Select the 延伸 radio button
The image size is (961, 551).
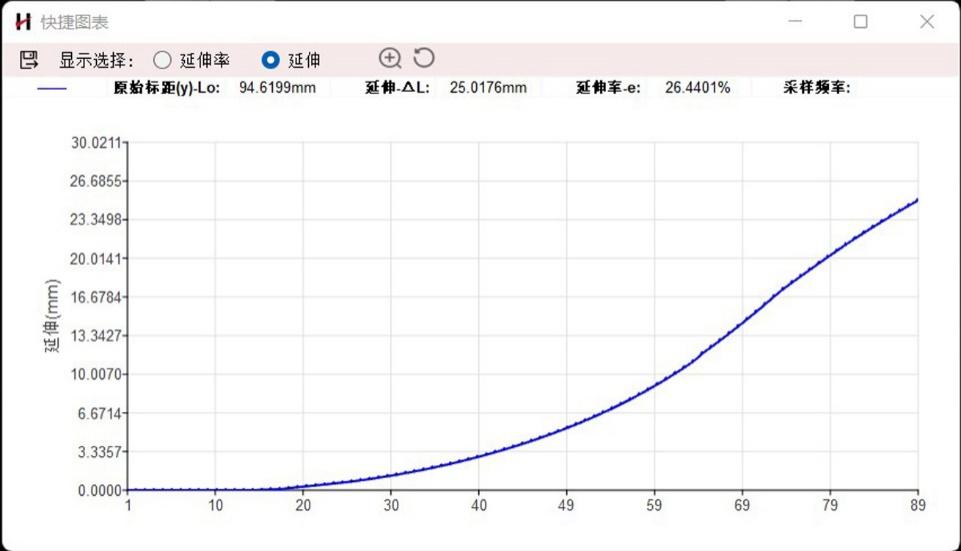(x=270, y=60)
